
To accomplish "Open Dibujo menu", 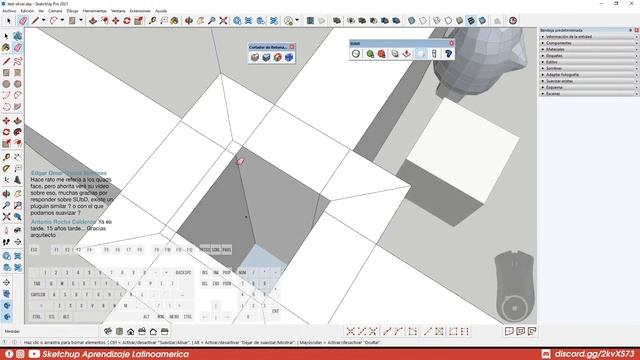I will pyautogui.click(x=72, y=11).
